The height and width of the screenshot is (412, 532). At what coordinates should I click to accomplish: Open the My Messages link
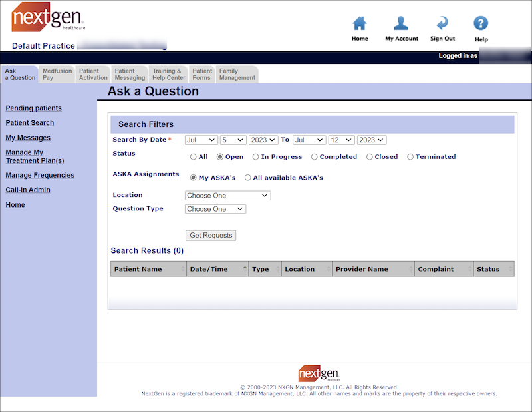[28, 138]
